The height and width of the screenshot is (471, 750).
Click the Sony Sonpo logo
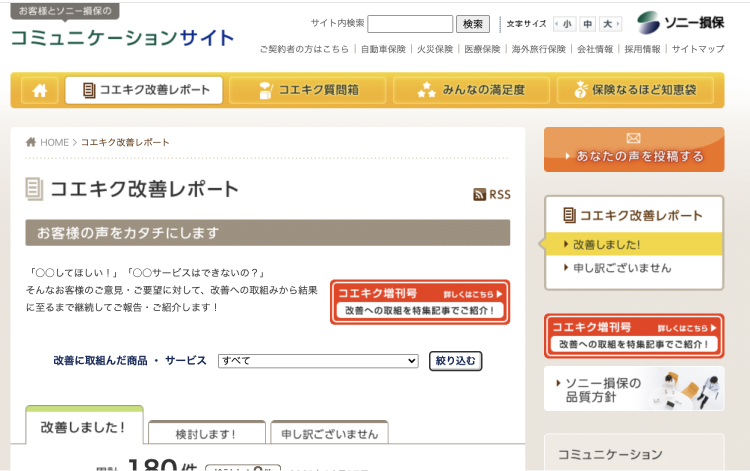pos(681,23)
